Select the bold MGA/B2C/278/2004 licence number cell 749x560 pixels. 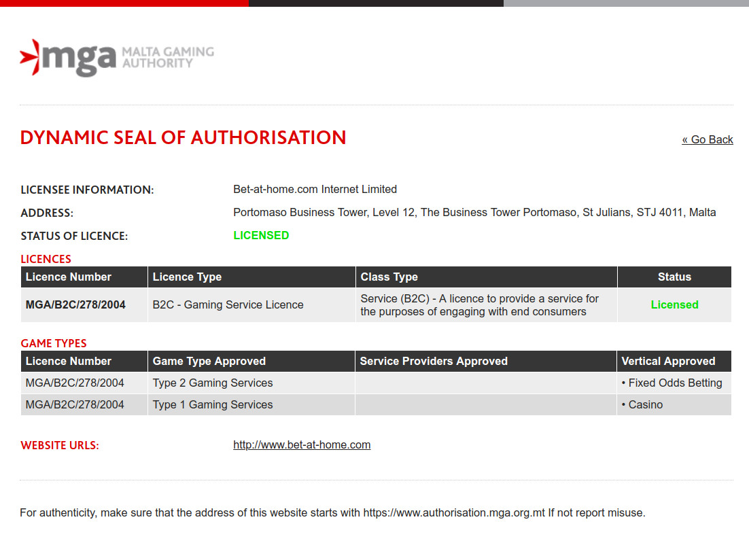[75, 305]
